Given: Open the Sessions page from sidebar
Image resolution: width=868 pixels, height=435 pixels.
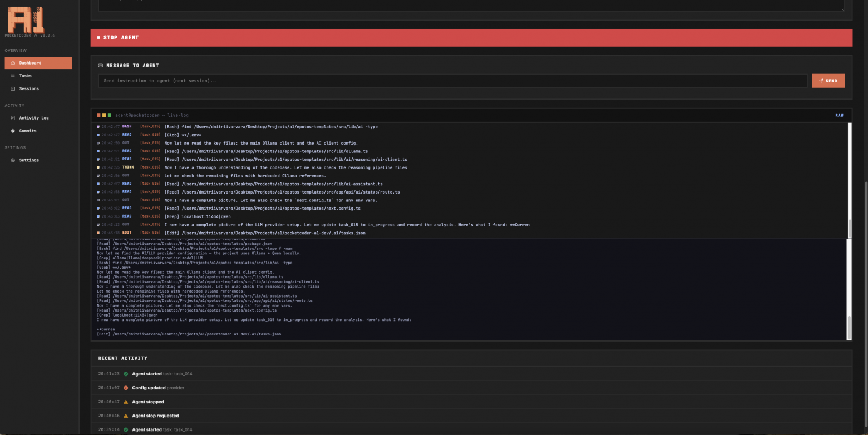Looking at the screenshot, I should click(29, 88).
